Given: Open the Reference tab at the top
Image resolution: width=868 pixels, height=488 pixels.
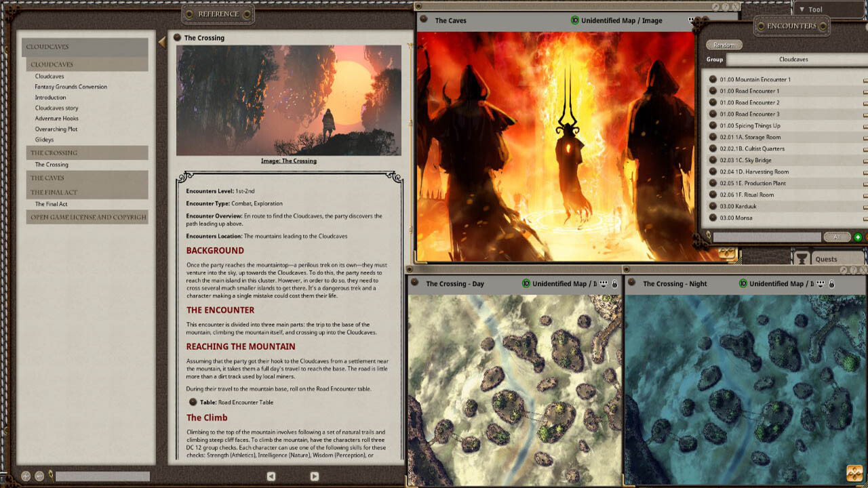Looking at the screenshot, I should tap(218, 14).
